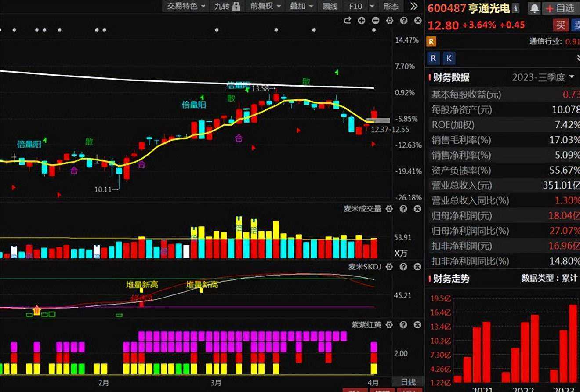Select the 画线 drawing tool menu
Image resolution: width=580 pixels, height=392 pixels.
coord(330,6)
